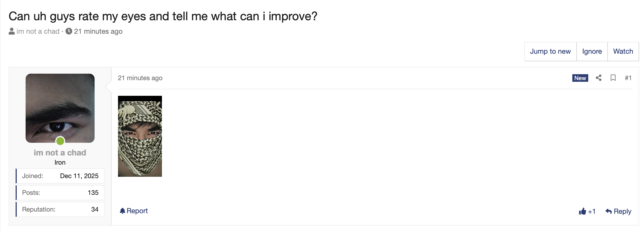Open the author link under the thread title
644x231 pixels.
coord(38,31)
